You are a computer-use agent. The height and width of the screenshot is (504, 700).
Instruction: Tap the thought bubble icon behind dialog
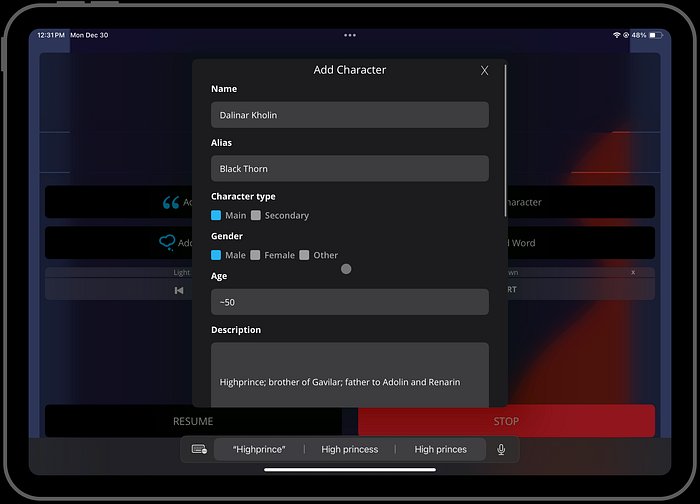click(167, 242)
